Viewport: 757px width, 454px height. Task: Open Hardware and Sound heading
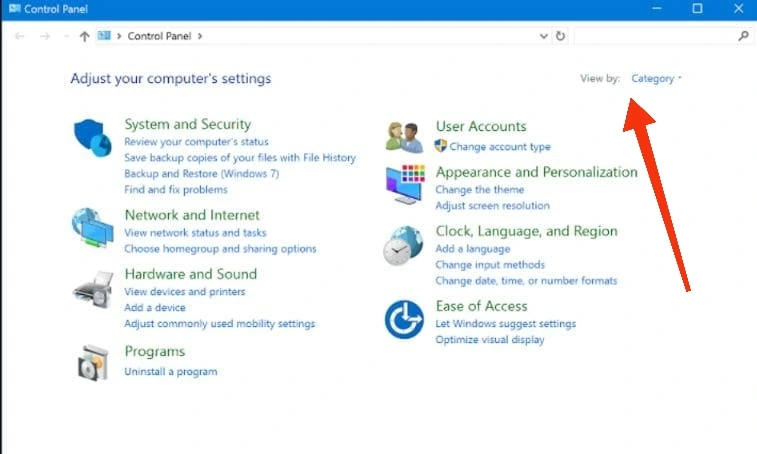(x=191, y=274)
